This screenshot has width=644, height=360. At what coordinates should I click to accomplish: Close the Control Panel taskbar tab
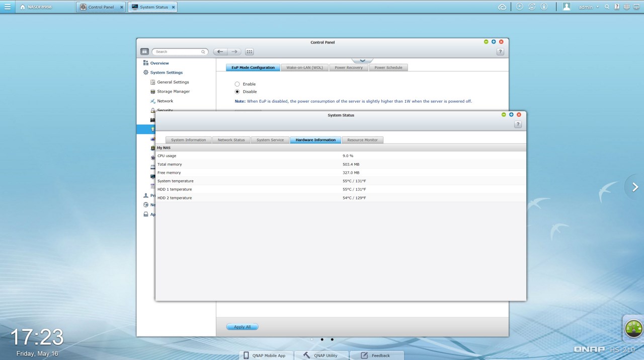click(121, 7)
